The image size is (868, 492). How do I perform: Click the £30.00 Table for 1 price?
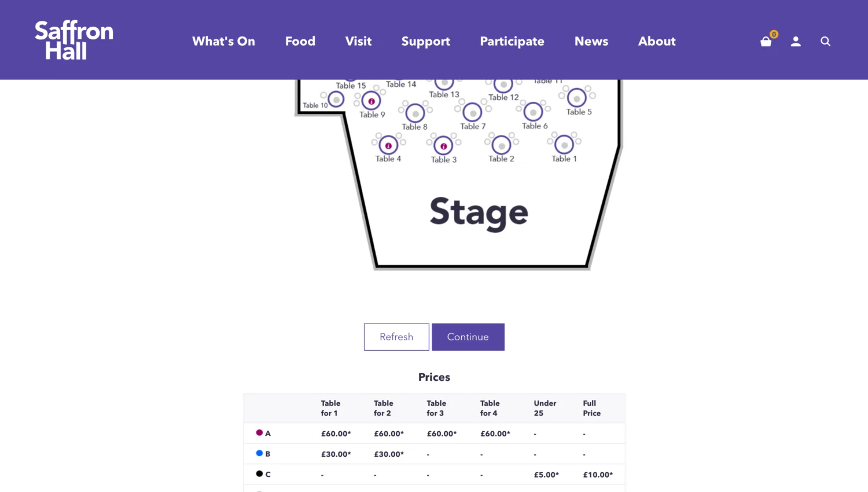pos(336,454)
